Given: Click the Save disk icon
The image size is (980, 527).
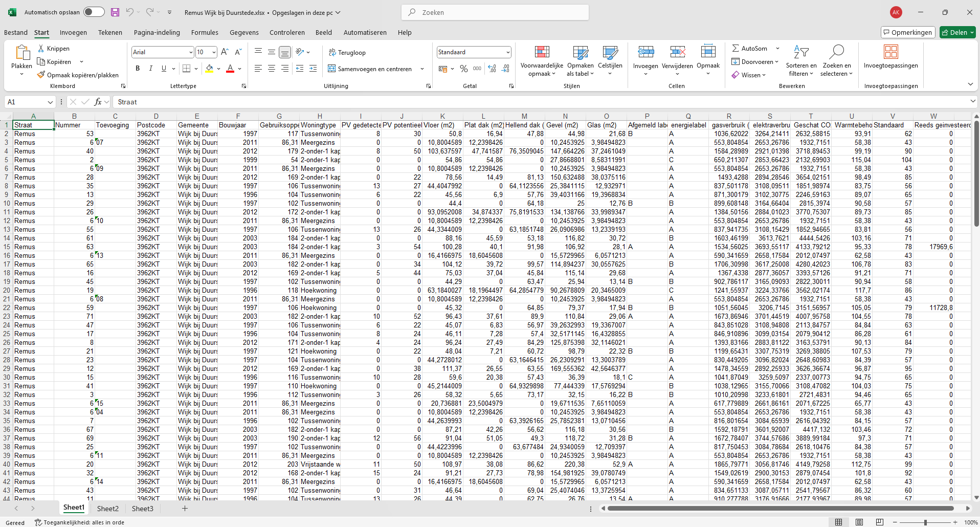Looking at the screenshot, I should [115, 12].
